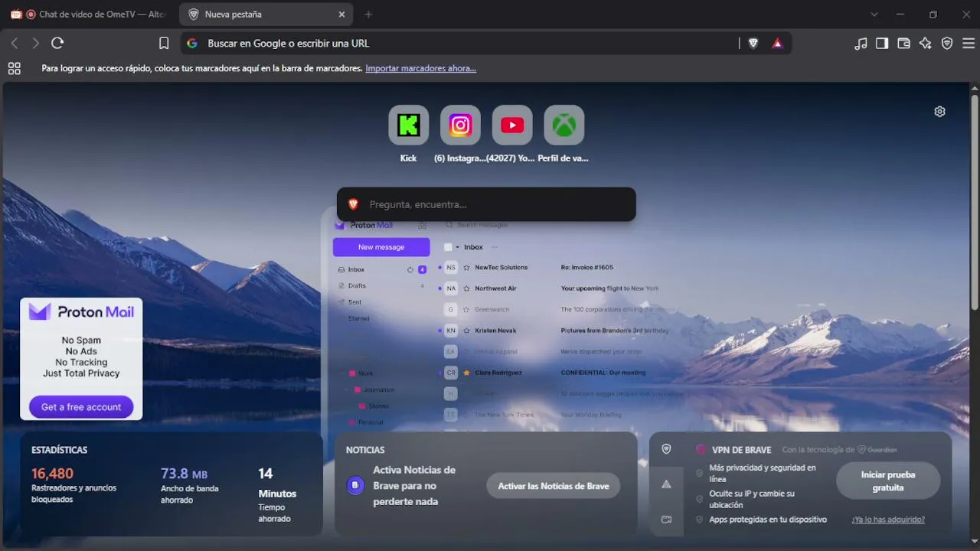Click the Proton Mail logo in the ad card
This screenshot has height=551, width=980.
tap(81, 312)
